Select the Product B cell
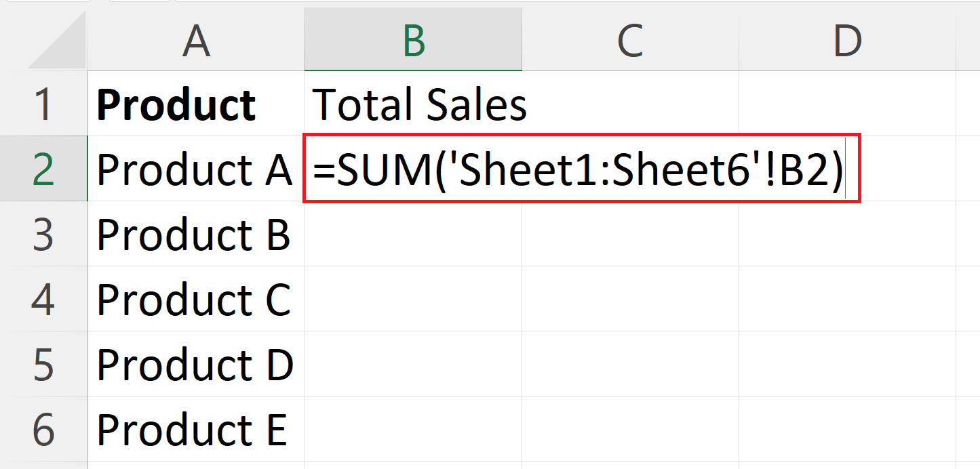This screenshot has width=980, height=469. tap(195, 233)
